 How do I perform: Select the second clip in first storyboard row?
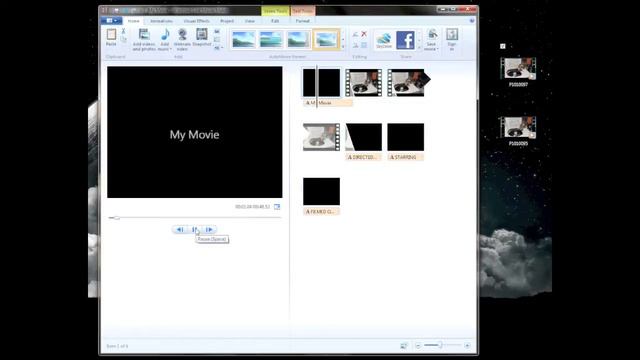click(x=364, y=83)
